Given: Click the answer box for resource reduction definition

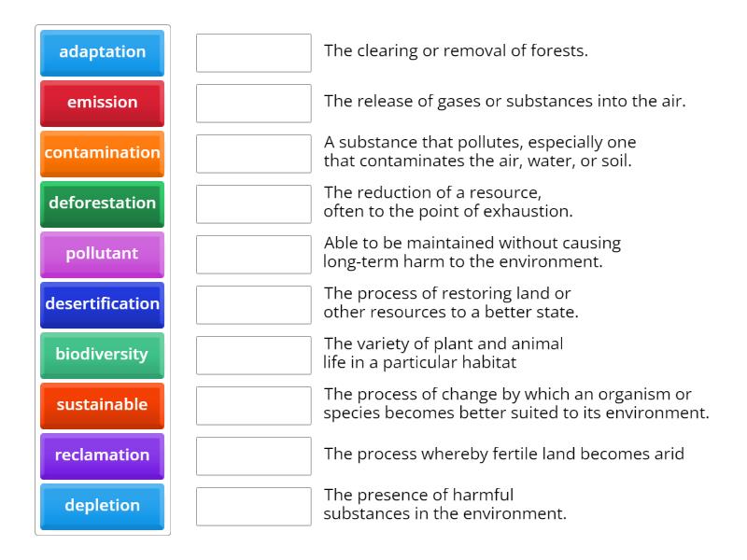Looking at the screenshot, I should tap(253, 203).
